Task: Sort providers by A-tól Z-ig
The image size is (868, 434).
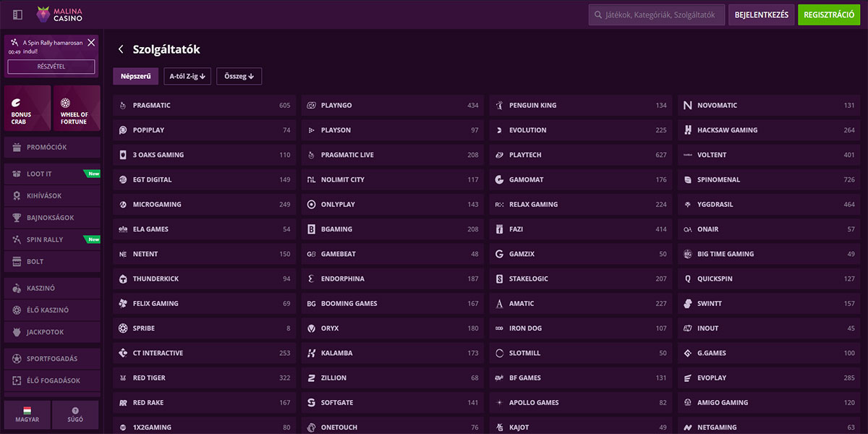Action: pos(187,76)
